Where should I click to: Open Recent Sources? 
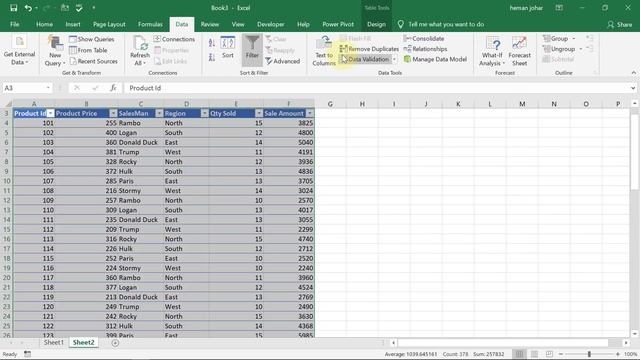pos(93,61)
